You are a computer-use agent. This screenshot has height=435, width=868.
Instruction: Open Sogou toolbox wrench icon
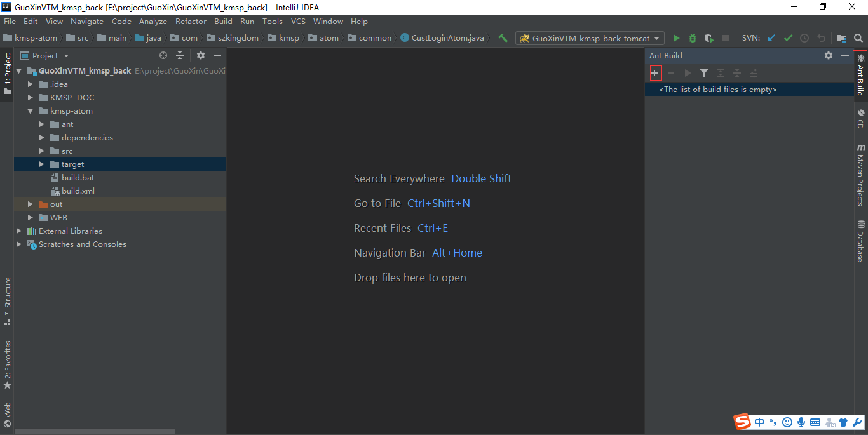pyautogui.click(x=857, y=422)
